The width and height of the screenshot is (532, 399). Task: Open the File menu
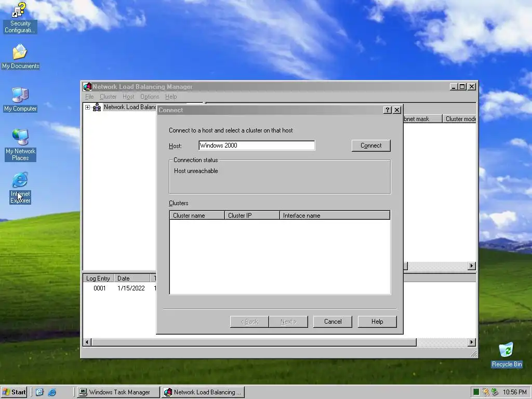coord(89,97)
